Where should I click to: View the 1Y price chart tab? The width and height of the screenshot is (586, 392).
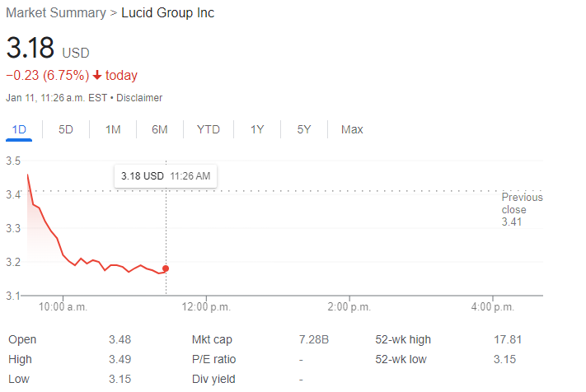click(257, 129)
